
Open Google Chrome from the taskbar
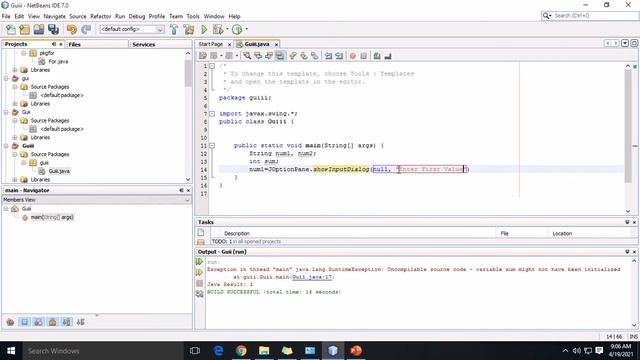click(241, 351)
